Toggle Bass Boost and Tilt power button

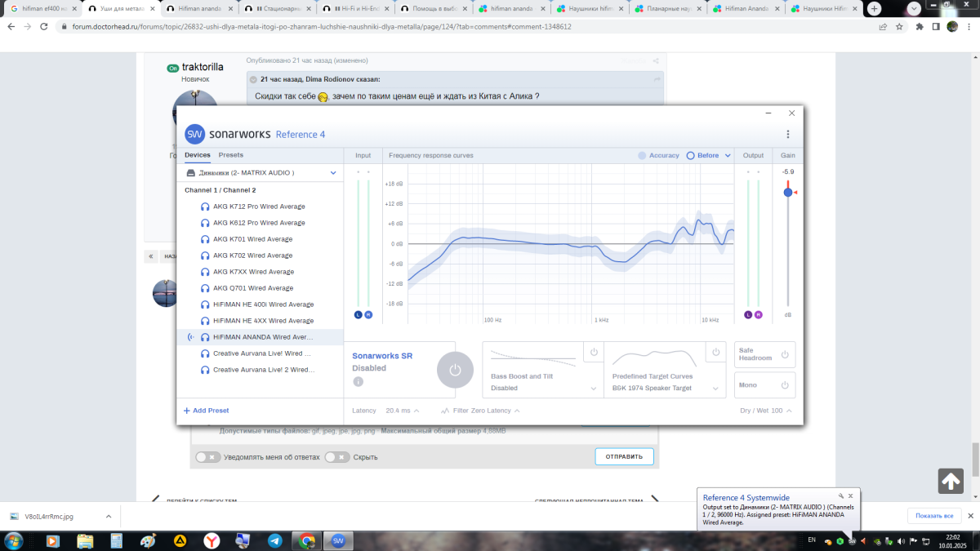coord(593,353)
